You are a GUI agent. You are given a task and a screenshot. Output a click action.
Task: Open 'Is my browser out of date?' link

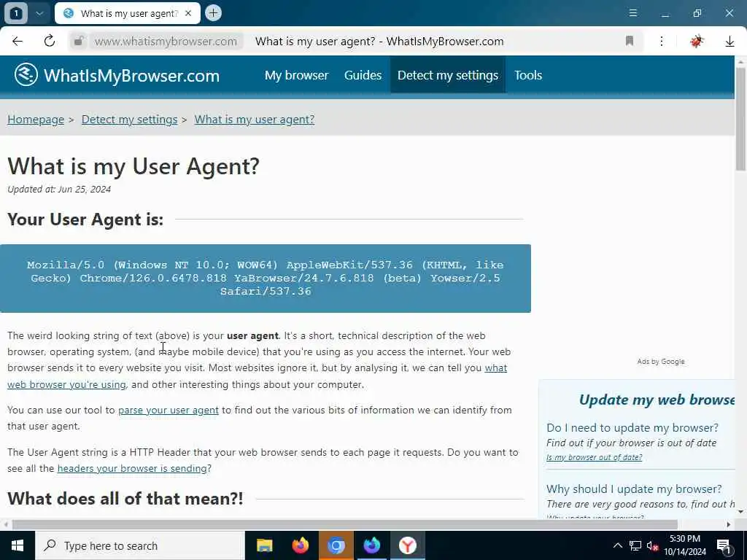point(594,457)
